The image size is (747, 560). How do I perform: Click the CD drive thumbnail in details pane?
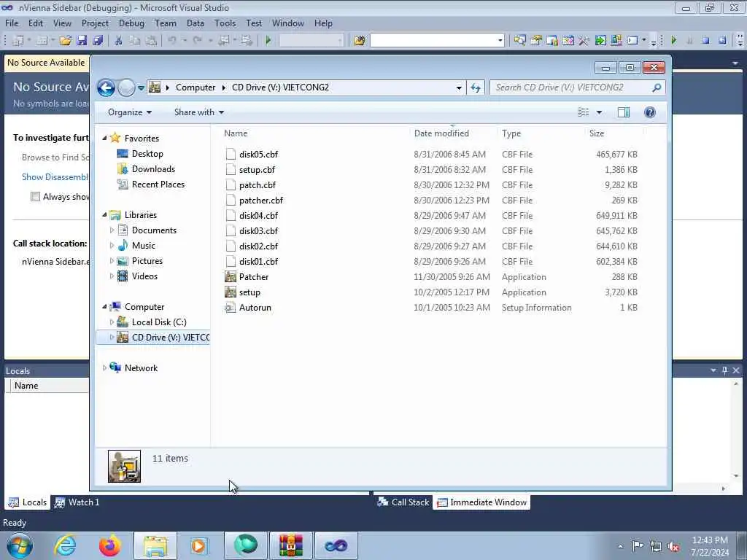124,466
